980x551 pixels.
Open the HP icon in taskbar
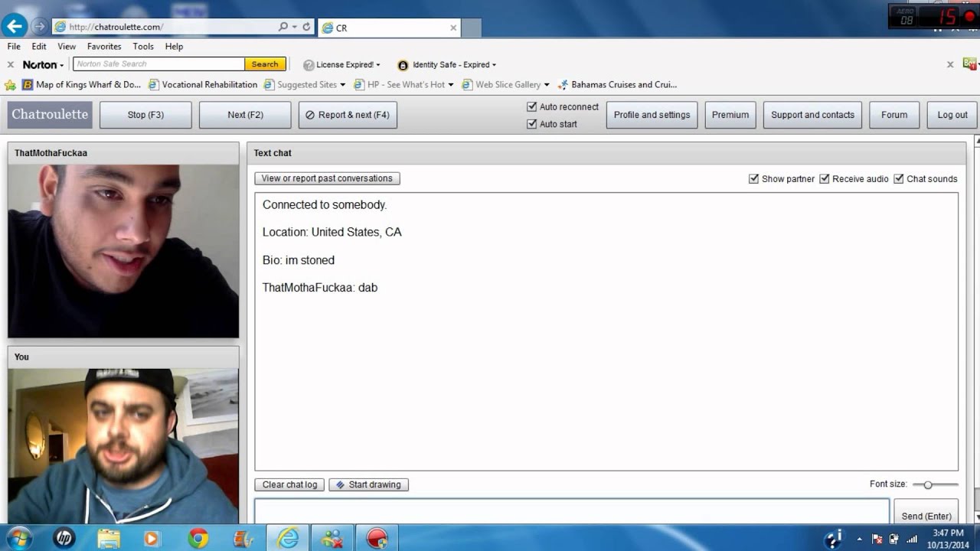pos(64,539)
